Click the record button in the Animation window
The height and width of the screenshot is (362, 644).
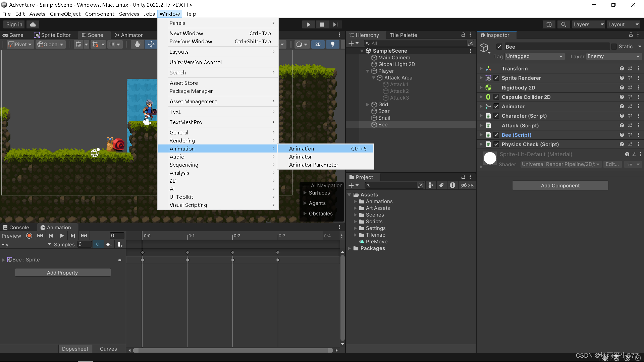[29, 236]
